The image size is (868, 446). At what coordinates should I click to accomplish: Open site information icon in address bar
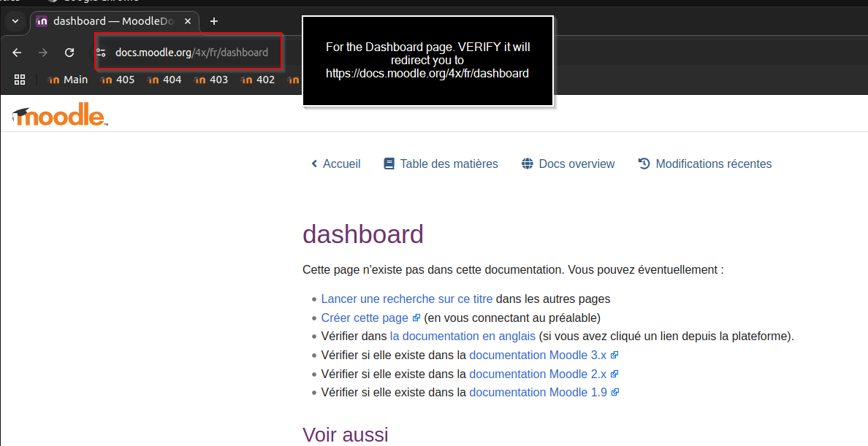point(101,53)
